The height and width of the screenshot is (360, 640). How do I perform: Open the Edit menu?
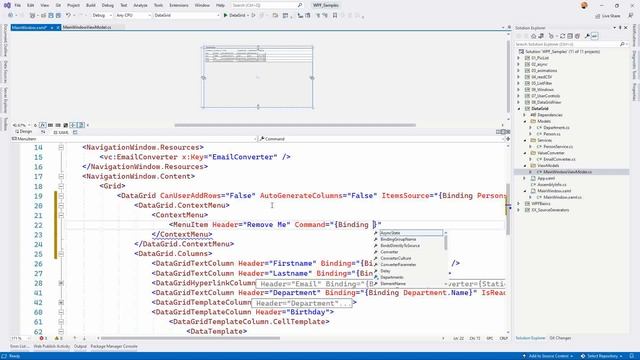(31, 5)
